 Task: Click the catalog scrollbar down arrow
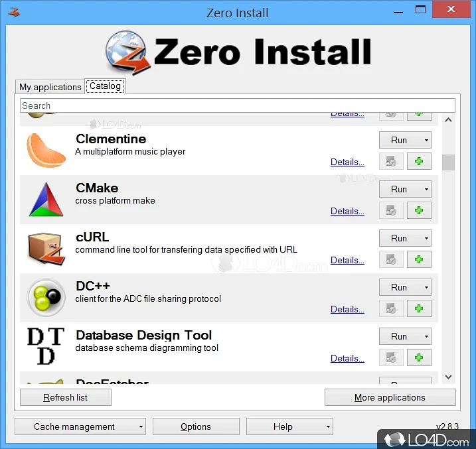tap(448, 377)
